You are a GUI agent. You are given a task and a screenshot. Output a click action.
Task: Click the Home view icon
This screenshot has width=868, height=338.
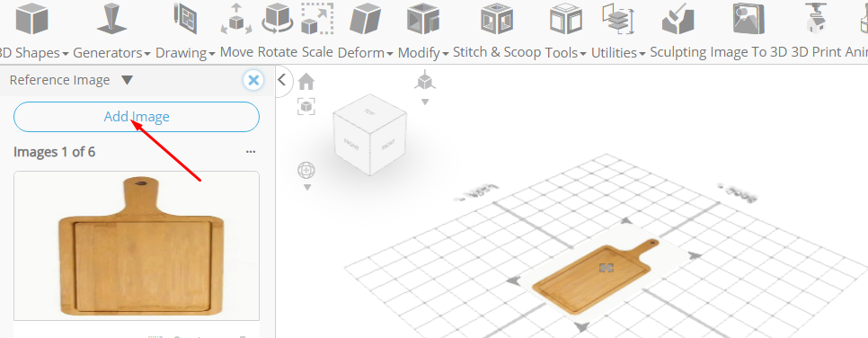click(306, 82)
